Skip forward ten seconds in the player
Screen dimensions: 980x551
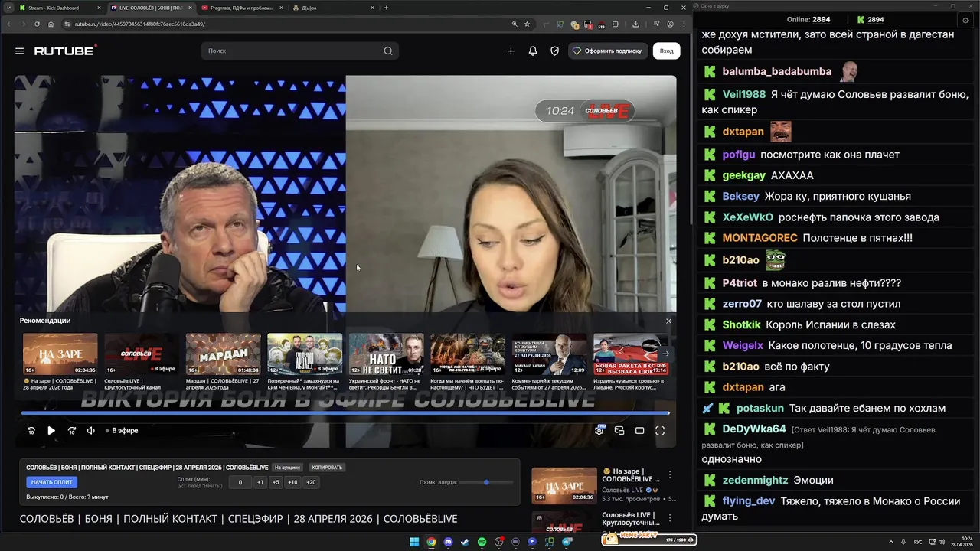(x=72, y=431)
